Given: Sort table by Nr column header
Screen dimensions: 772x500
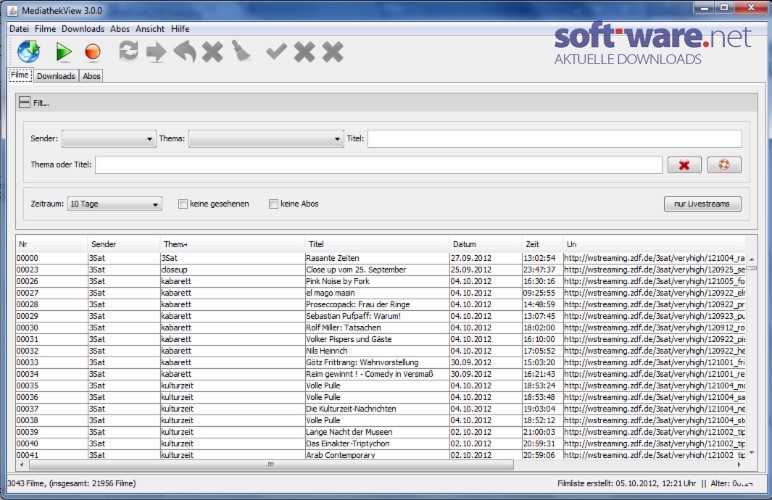Looking at the screenshot, I should tap(52, 244).
